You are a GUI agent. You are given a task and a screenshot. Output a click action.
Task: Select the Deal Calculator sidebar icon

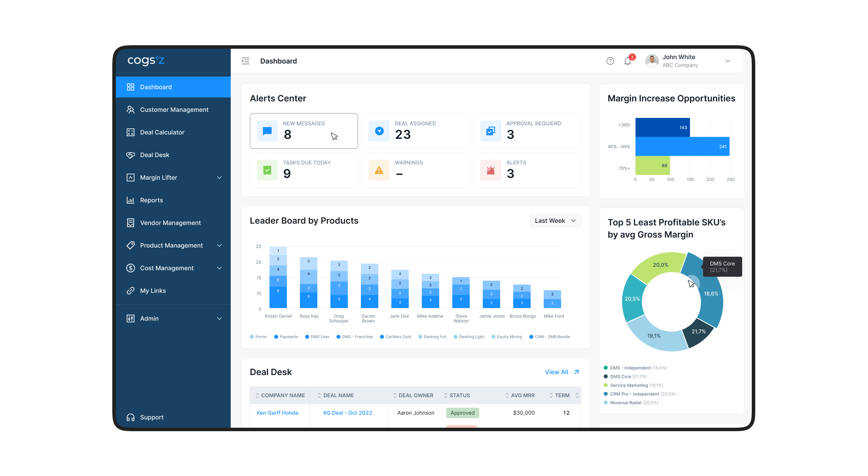tap(131, 132)
